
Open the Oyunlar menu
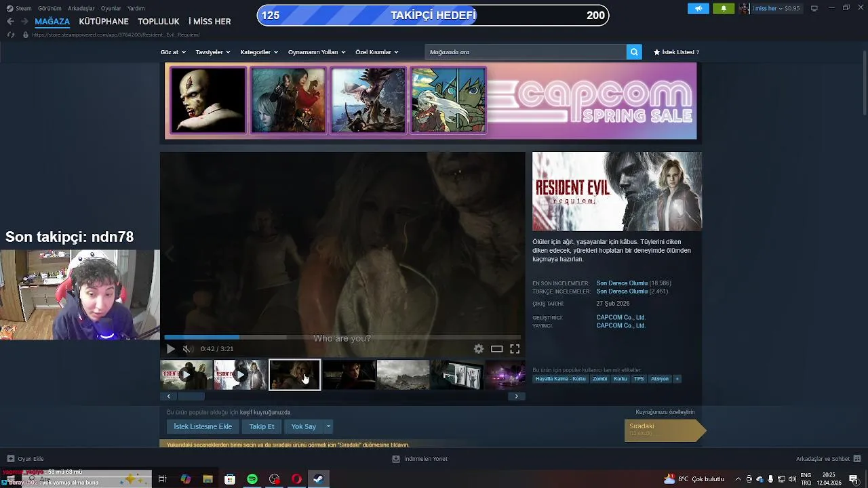tap(111, 8)
